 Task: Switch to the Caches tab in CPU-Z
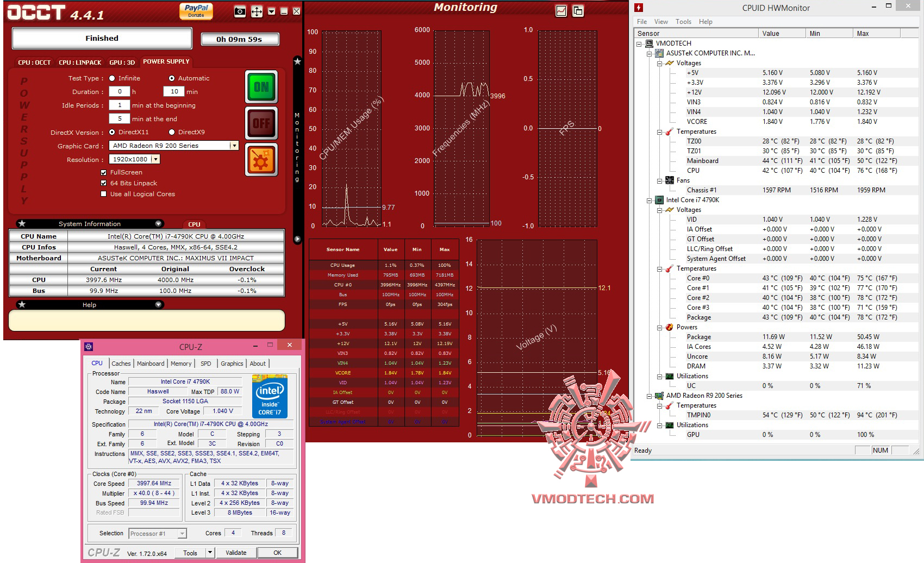tap(121, 364)
